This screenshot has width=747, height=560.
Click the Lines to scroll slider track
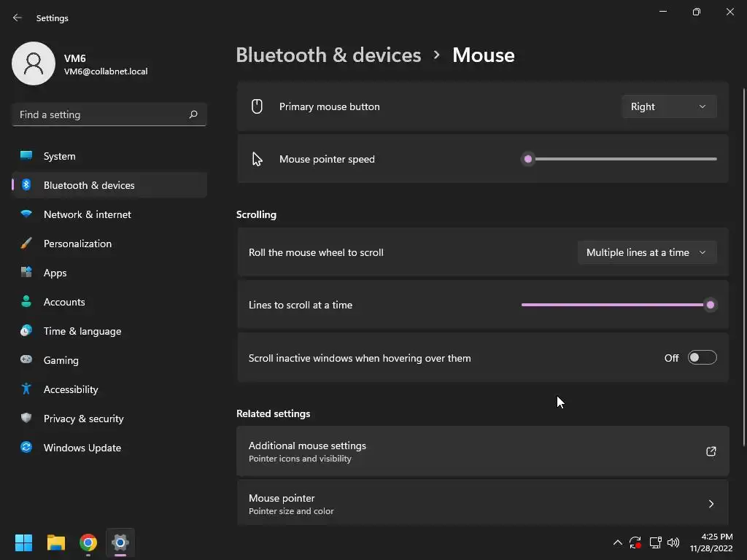619,305
